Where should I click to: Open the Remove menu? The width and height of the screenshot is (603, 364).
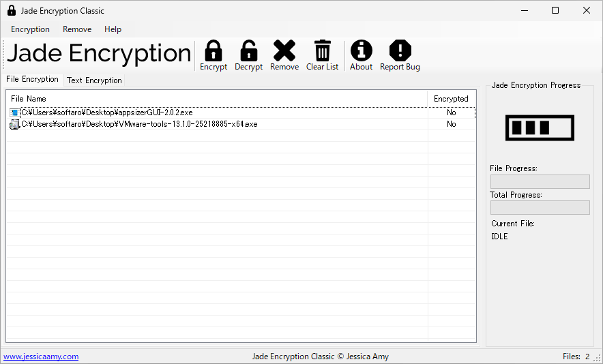click(77, 29)
